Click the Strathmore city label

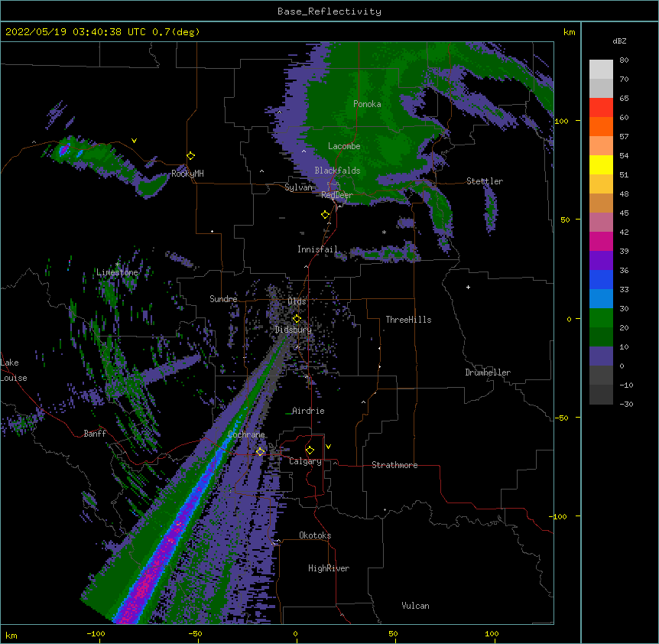pos(394,465)
